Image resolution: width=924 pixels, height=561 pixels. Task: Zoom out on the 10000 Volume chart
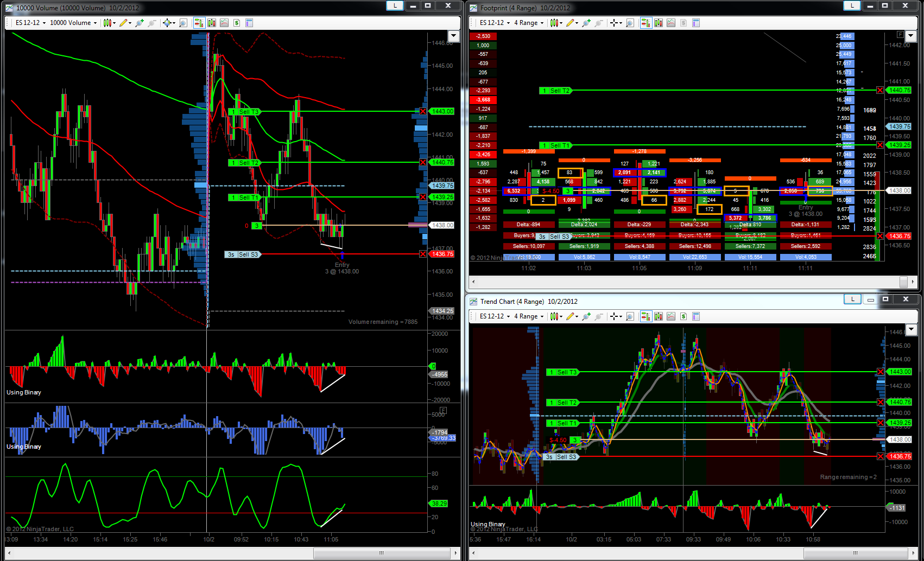coord(152,23)
